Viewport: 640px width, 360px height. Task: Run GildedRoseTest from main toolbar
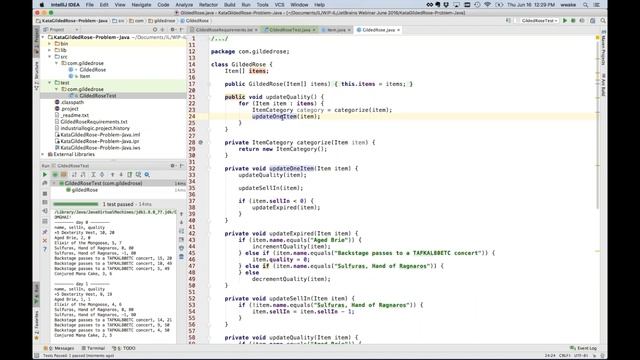(565, 20)
